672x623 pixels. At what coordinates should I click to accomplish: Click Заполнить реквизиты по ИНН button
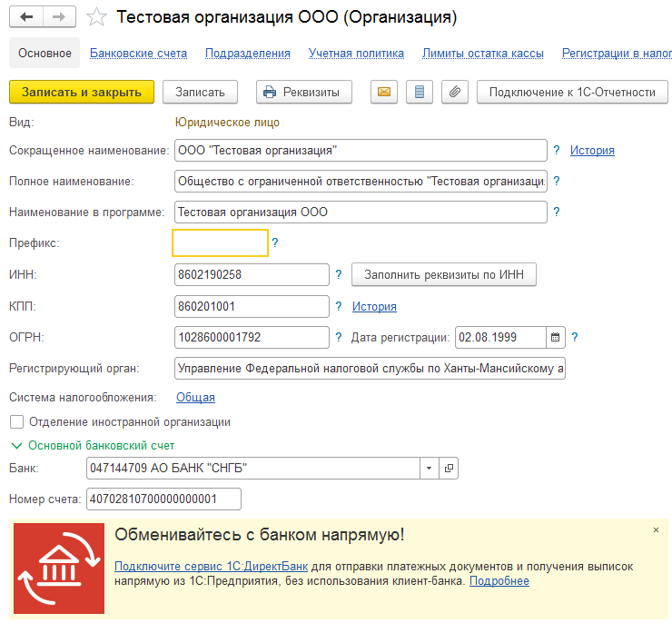pos(444,274)
